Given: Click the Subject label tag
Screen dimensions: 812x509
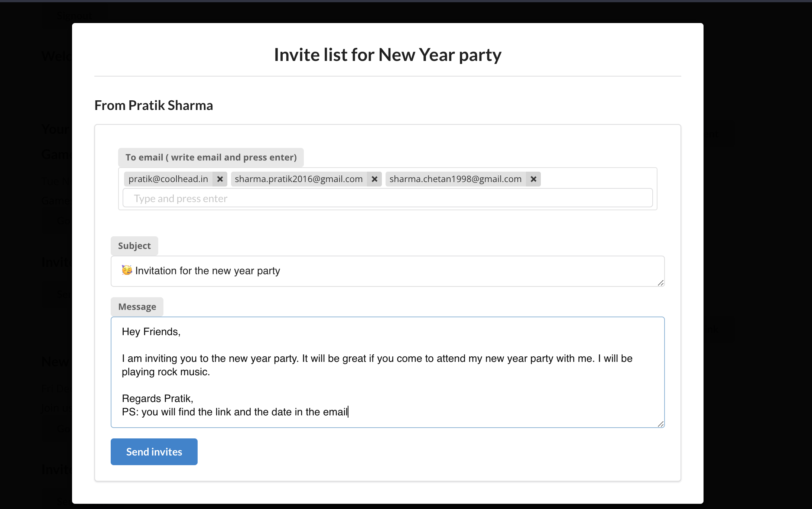Looking at the screenshot, I should [x=134, y=246].
